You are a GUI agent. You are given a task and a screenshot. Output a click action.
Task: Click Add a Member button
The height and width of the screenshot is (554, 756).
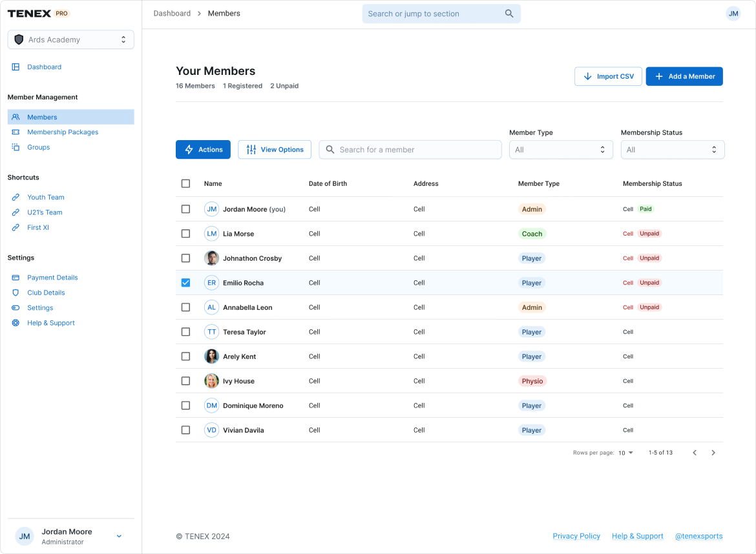684,77
